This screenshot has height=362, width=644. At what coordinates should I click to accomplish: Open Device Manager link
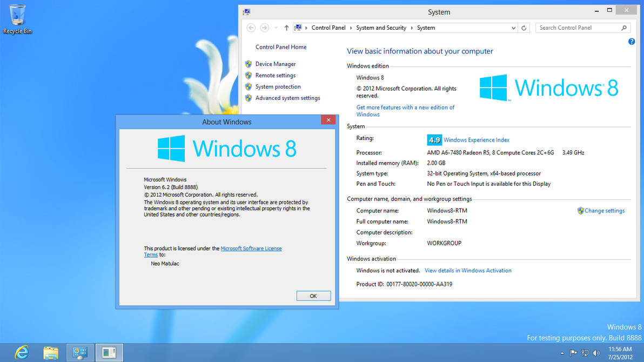pos(276,64)
